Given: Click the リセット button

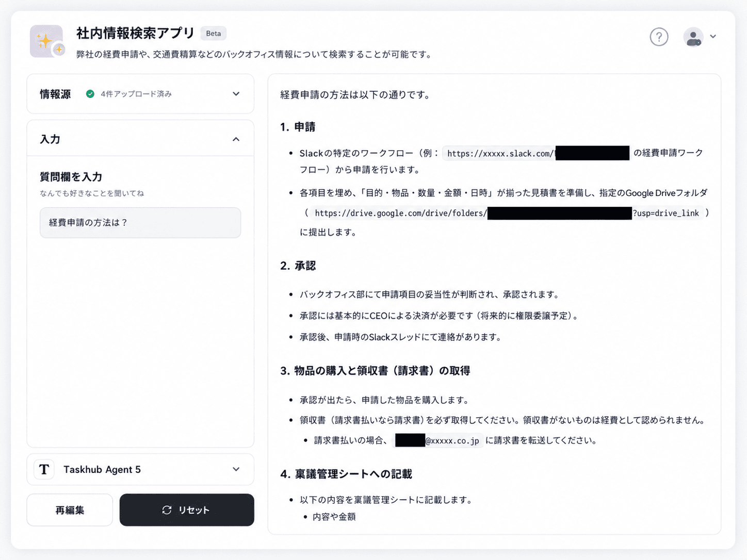Looking at the screenshot, I should coord(187,510).
